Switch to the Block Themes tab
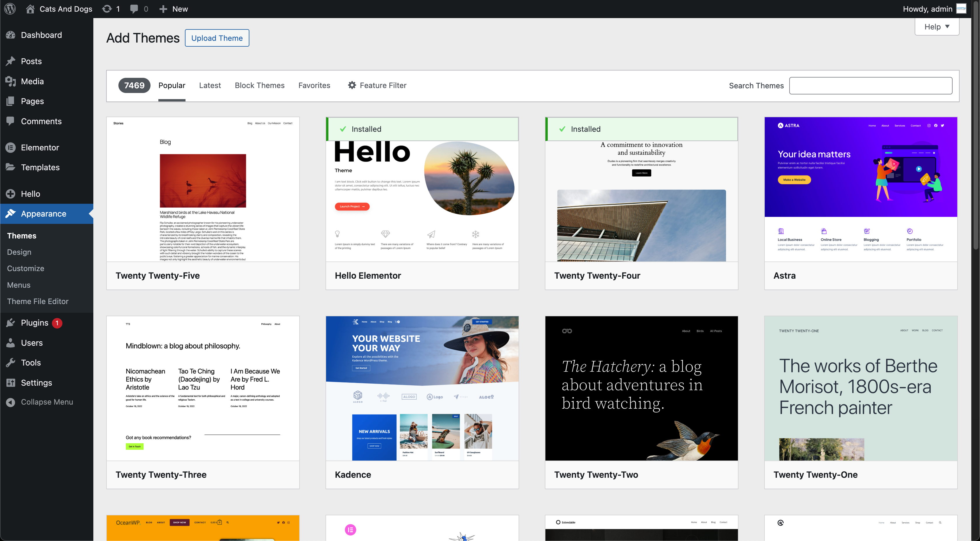Screen dimensions: 980x541 pos(260,85)
